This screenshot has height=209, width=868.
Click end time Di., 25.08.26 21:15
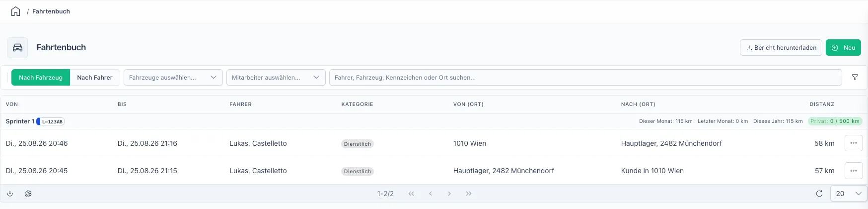(x=147, y=171)
